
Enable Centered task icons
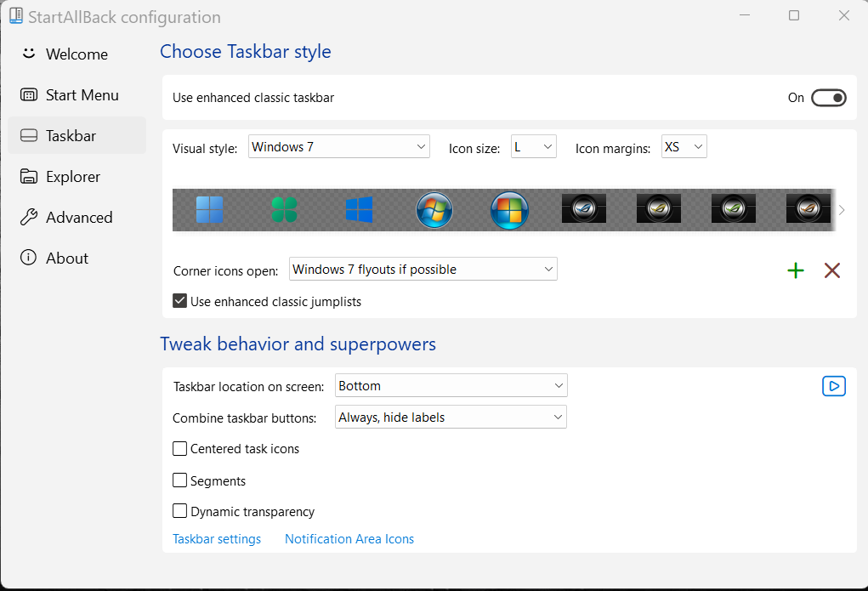[179, 448]
